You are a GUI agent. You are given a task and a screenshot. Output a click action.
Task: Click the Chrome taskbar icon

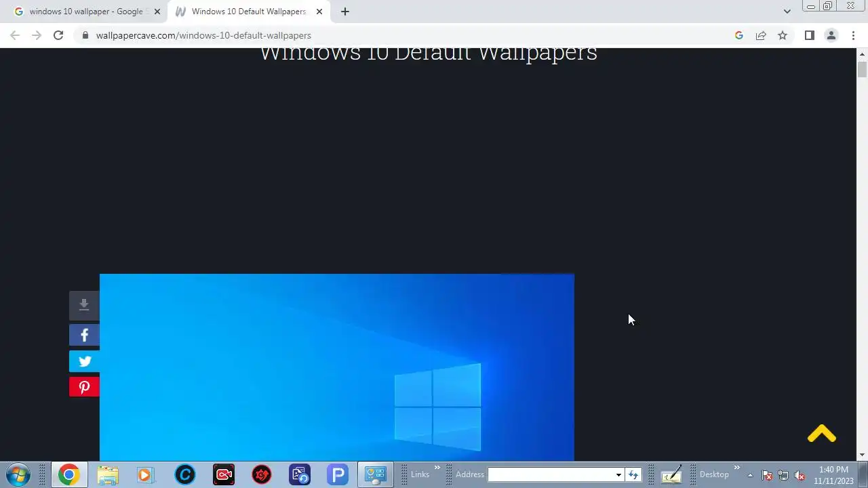(x=68, y=474)
